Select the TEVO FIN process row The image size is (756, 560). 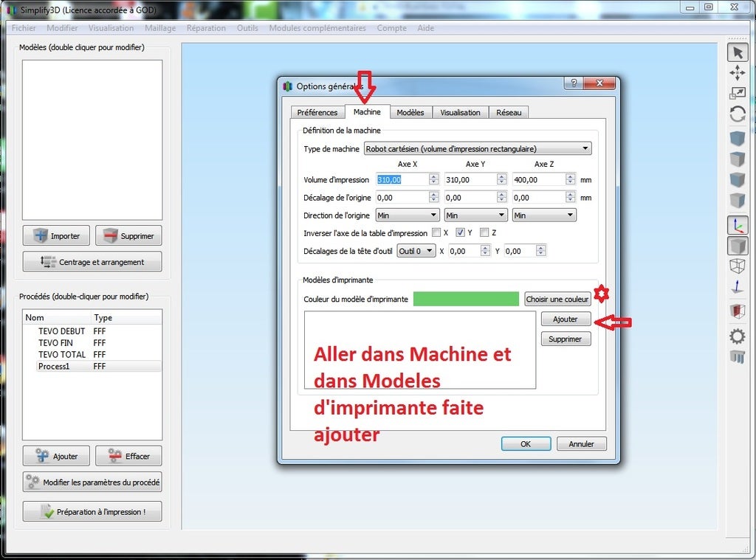click(x=92, y=342)
